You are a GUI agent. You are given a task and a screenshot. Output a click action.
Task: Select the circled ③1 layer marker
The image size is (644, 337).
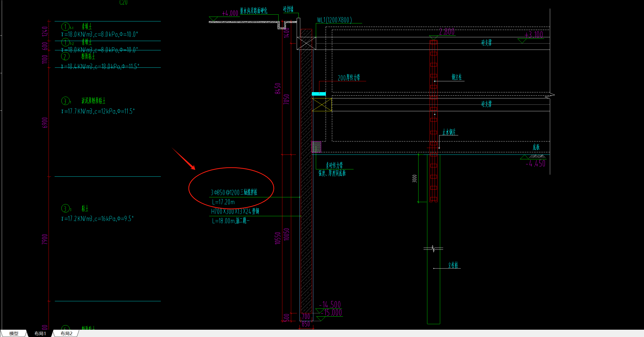click(x=66, y=101)
